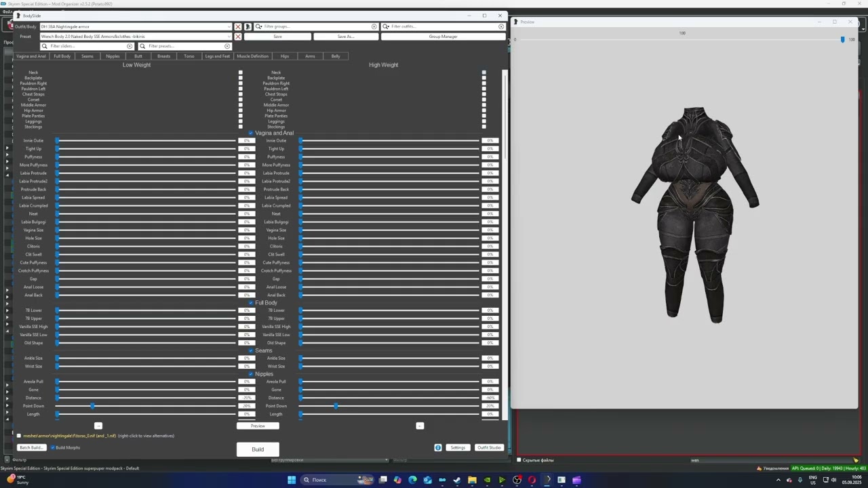
Task: Clear the Filter groups field
Action: pyautogui.click(x=374, y=26)
